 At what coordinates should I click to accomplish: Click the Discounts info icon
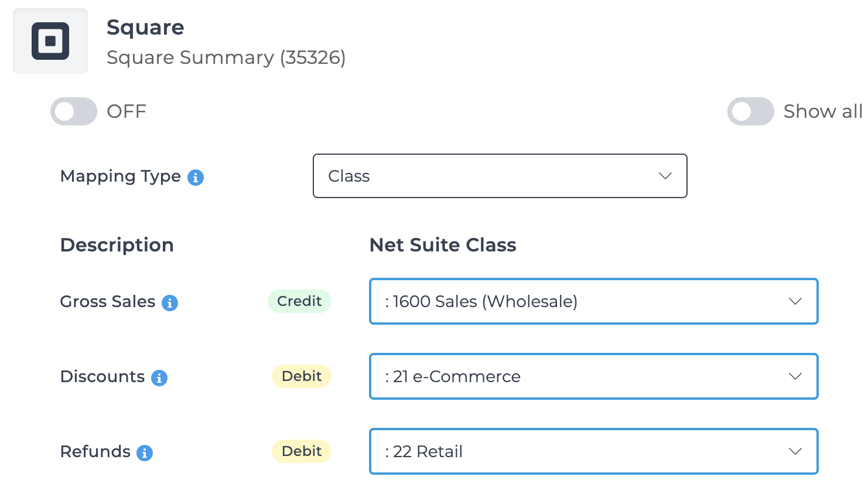pyautogui.click(x=159, y=378)
